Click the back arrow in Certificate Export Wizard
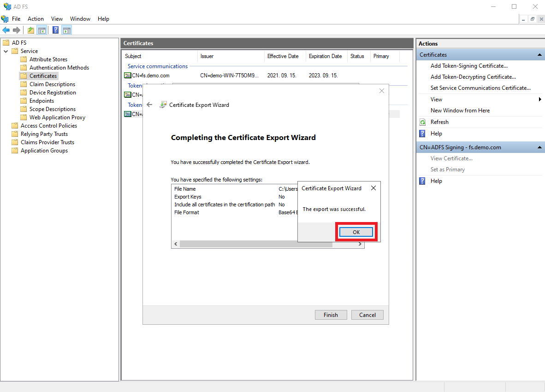Screen dimensions: 545x392 pos(149,105)
